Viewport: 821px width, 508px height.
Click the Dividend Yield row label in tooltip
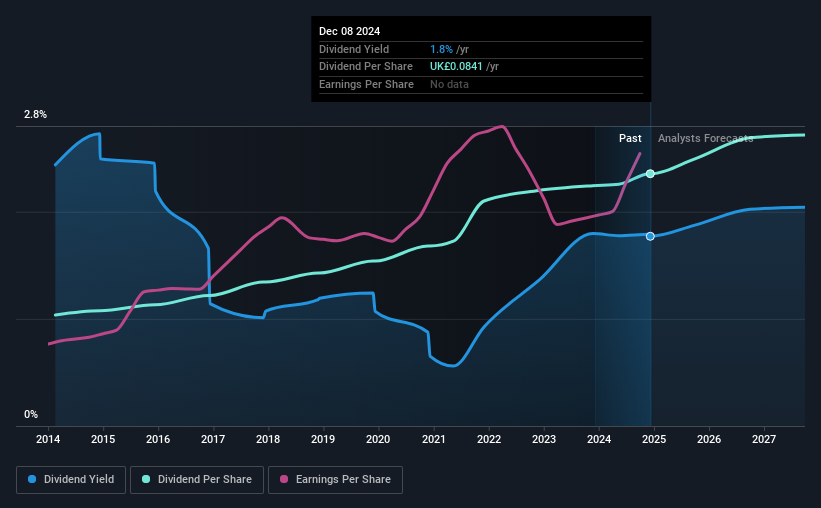click(354, 49)
